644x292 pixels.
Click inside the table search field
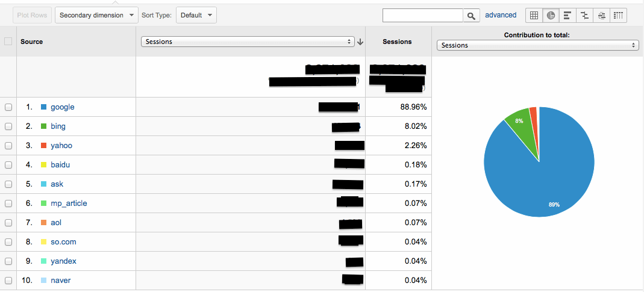click(423, 16)
